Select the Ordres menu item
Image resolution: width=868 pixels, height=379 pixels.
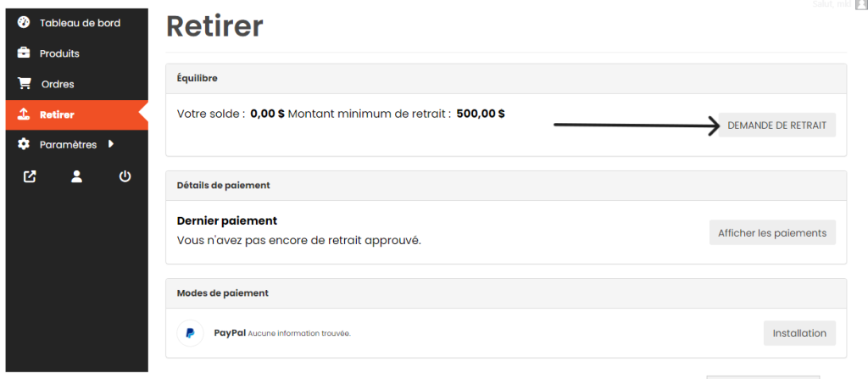[58, 84]
